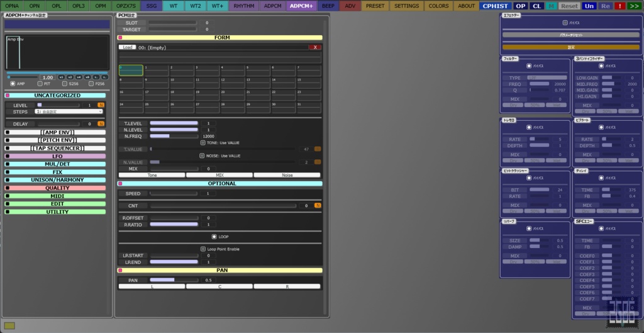
Task: Switch to the OPNA tab
Action: coord(11,6)
